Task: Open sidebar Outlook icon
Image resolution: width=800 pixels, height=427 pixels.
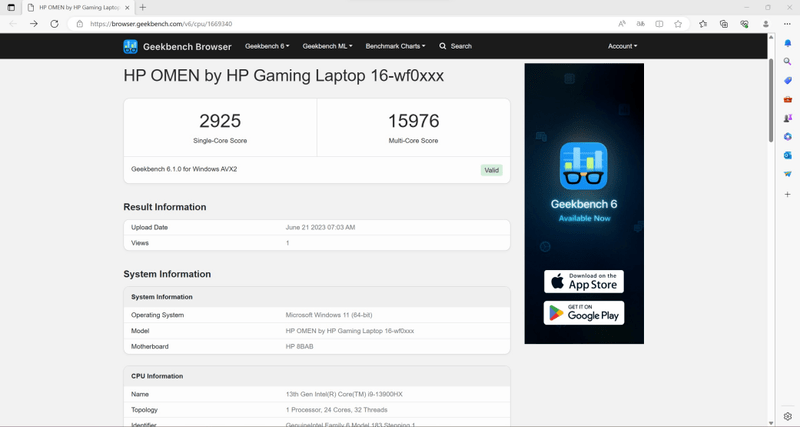Action: point(788,155)
